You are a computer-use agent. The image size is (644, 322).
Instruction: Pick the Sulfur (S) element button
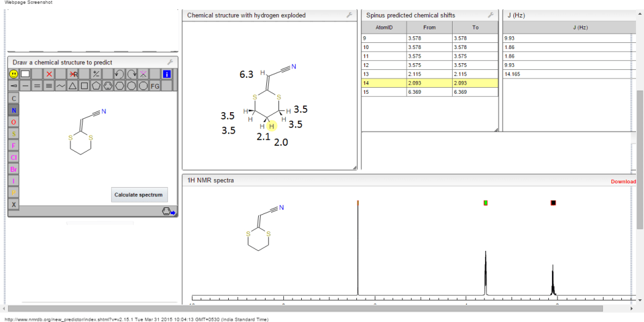[x=13, y=134]
